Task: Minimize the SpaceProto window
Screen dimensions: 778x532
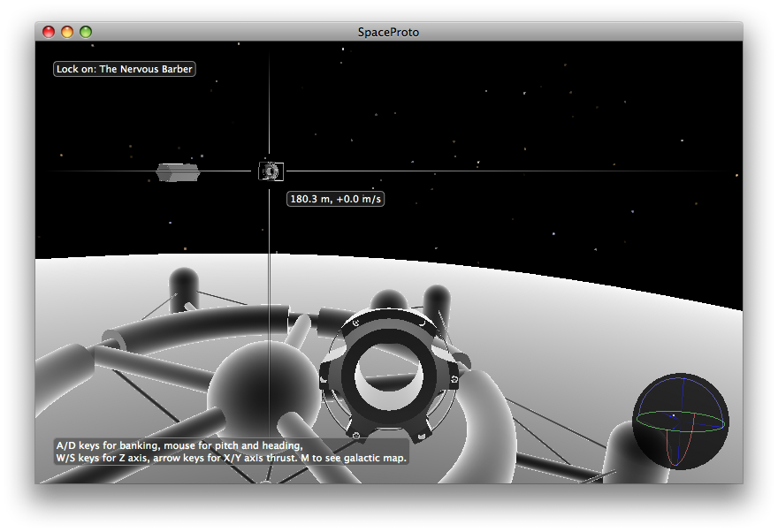Action: tap(67, 32)
